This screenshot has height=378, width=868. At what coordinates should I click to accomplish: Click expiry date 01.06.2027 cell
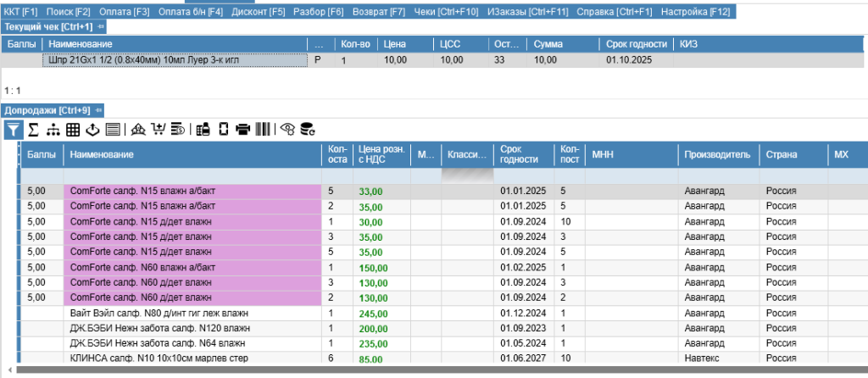coord(524,359)
